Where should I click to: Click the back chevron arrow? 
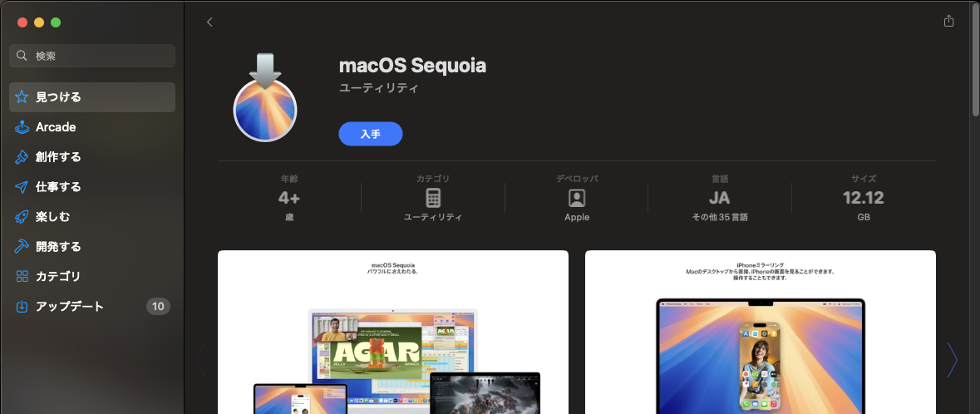click(x=209, y=22)
